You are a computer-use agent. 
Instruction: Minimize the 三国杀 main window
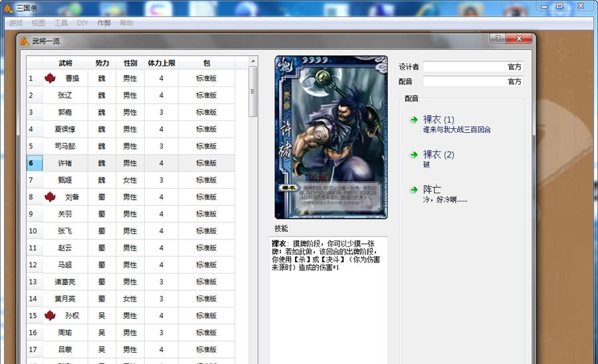544,6
